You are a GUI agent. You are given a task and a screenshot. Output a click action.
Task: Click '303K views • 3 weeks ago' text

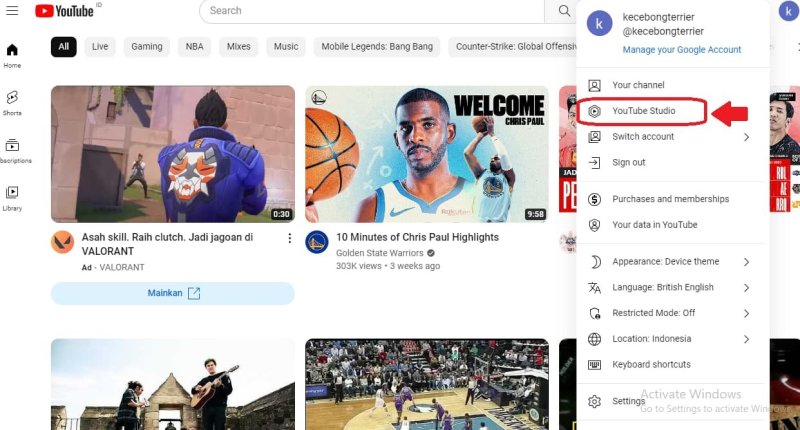(388, 266)
